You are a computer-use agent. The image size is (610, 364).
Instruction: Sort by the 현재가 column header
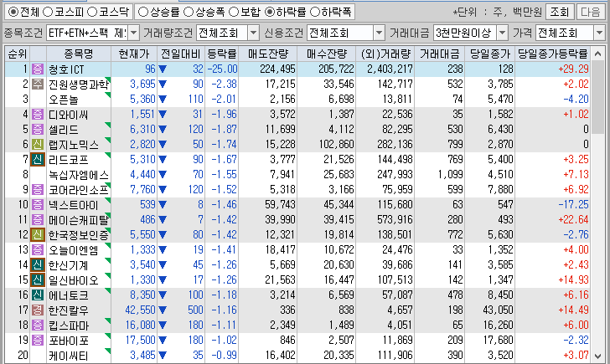(134, 54)
